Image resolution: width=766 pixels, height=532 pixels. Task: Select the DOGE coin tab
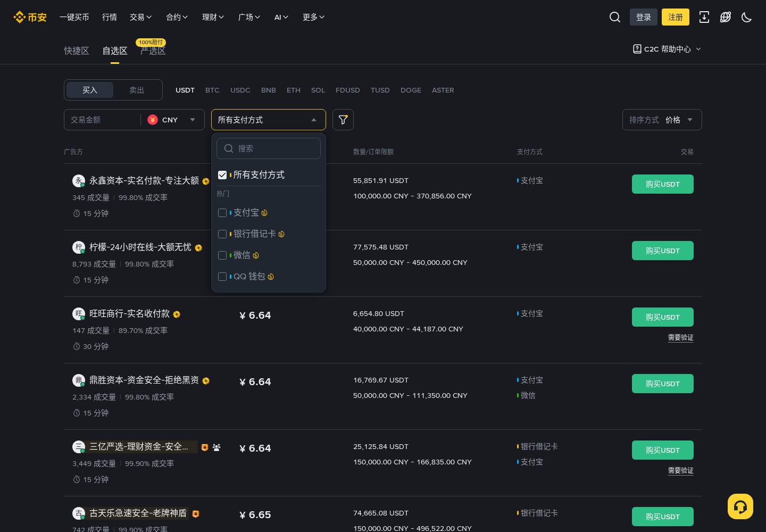[411, 90]
